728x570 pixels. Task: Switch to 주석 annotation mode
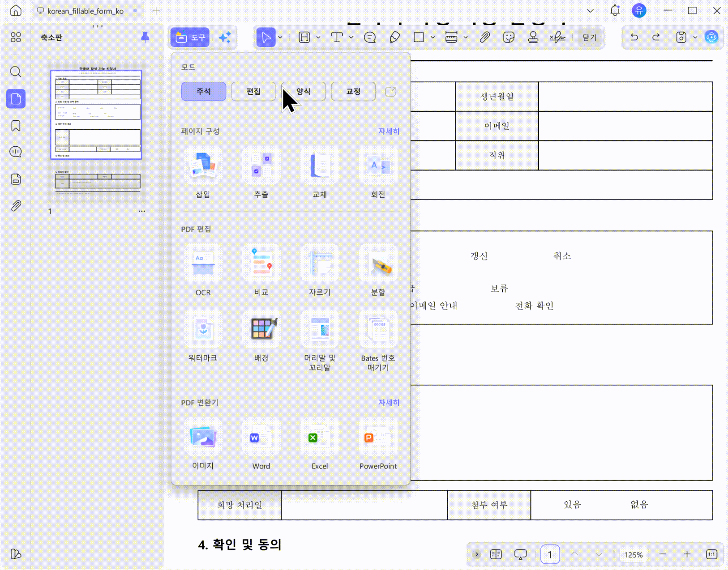point(204,91)
